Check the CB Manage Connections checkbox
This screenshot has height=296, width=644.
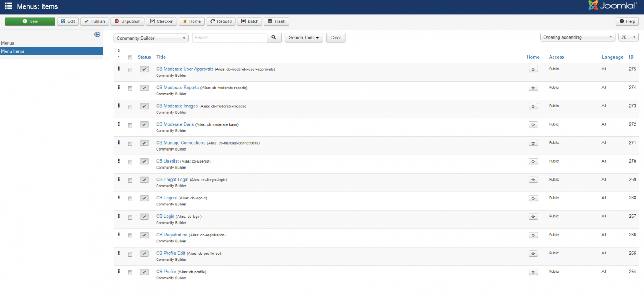click(130, 144)
